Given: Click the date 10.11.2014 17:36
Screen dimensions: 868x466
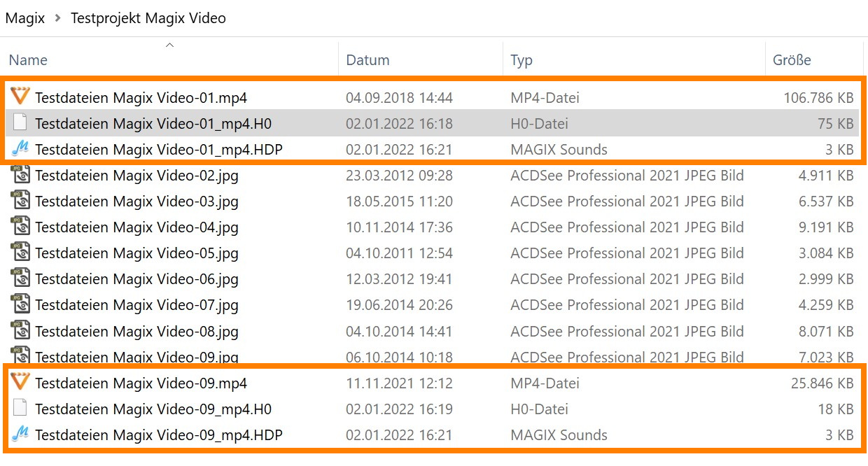Looking at the screenshot, I should pyautogui.click(x=399, y=227).
